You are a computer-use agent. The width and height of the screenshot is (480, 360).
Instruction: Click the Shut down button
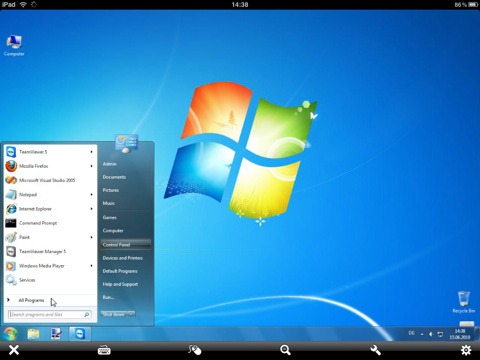(x=114, y=314)
